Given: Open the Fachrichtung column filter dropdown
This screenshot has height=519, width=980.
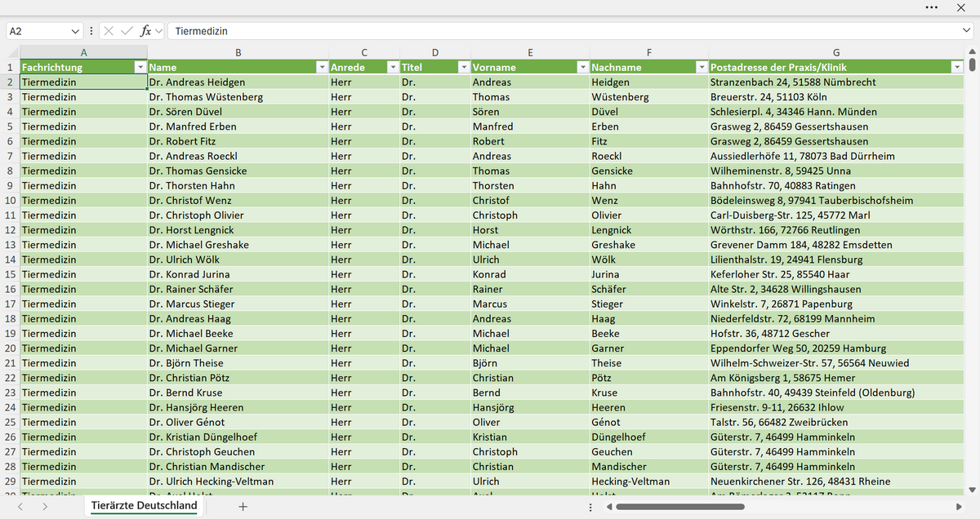Looking at the screenshot, I should click(x=140, y=67).
